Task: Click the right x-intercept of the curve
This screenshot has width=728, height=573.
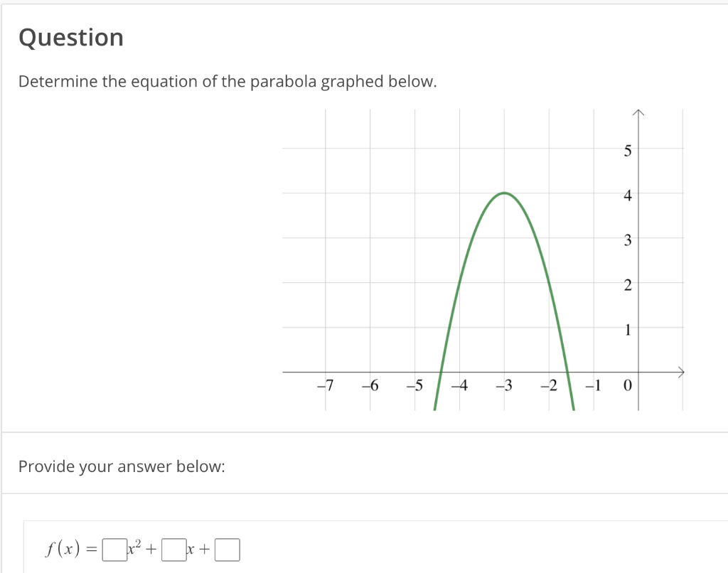Action: (x=569, y=370)
